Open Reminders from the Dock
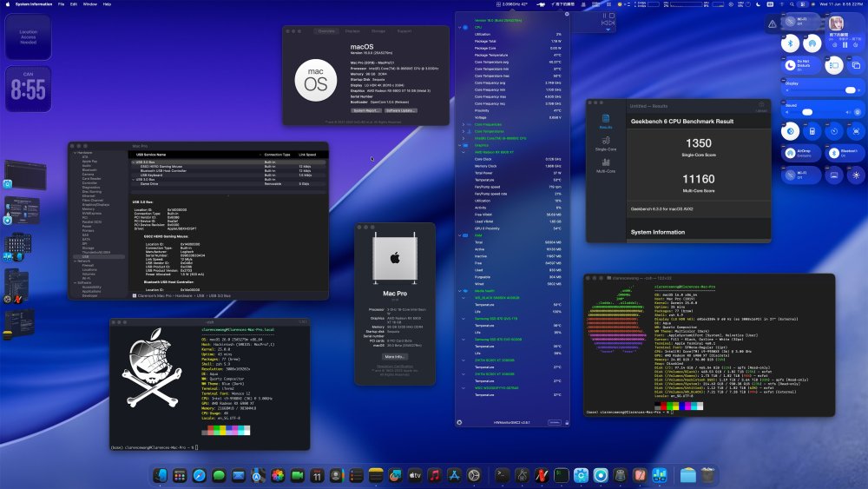Viewport: 868px width, 489px height. point(357,475)
